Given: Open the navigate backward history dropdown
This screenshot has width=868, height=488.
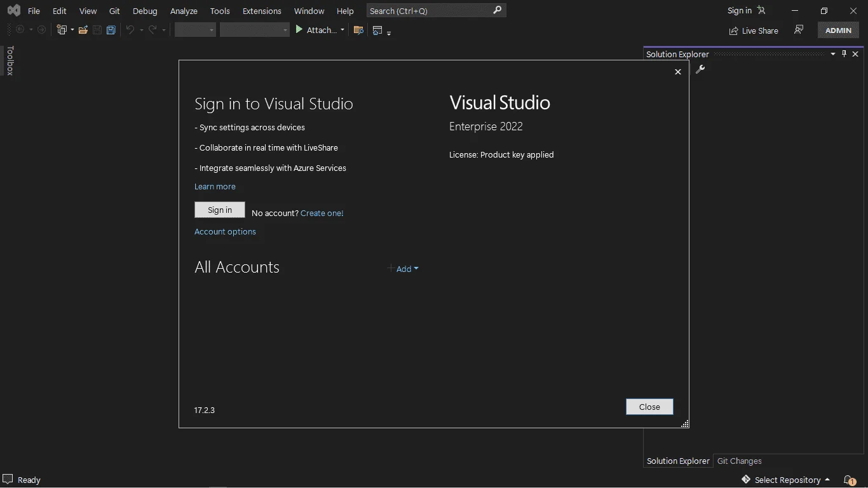Looking at the screenshot, I should [x=31, y=30].
